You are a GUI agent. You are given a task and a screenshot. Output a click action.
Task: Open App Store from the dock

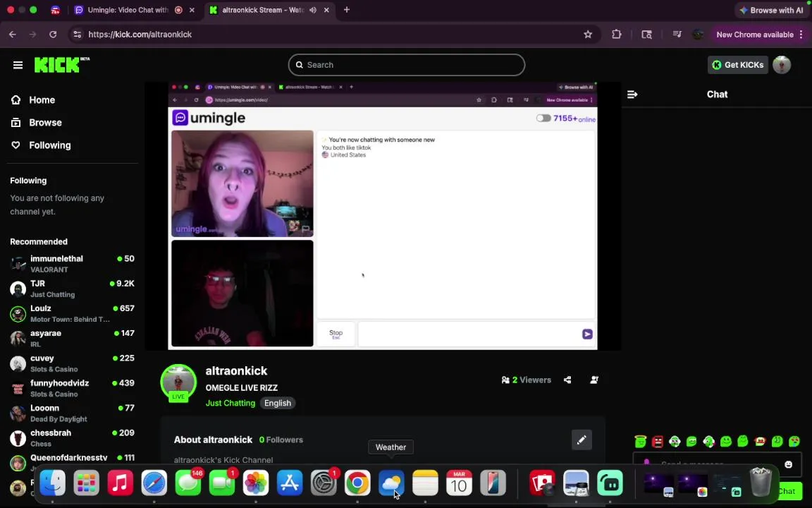point(290,483)
